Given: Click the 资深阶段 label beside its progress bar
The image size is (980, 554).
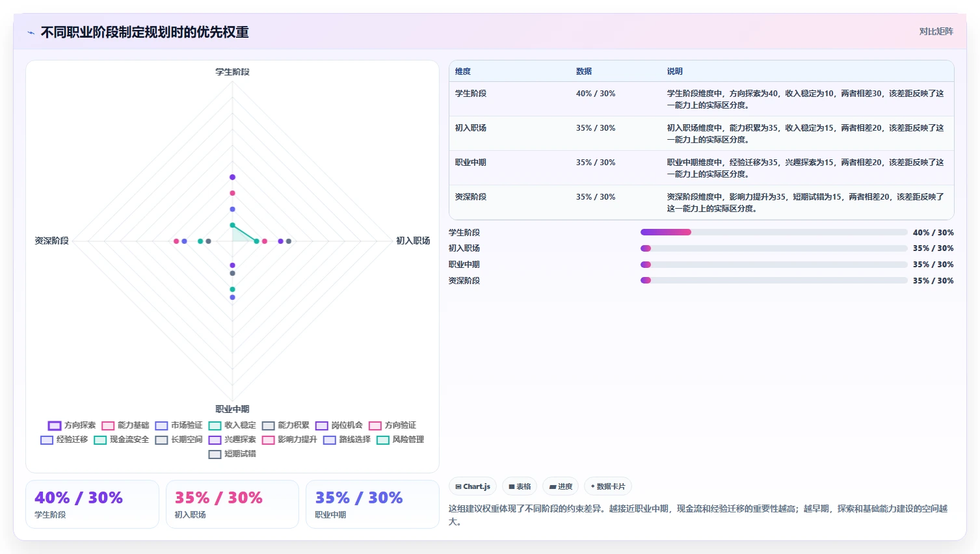Looking at the screenshot, I should point(464,281).
